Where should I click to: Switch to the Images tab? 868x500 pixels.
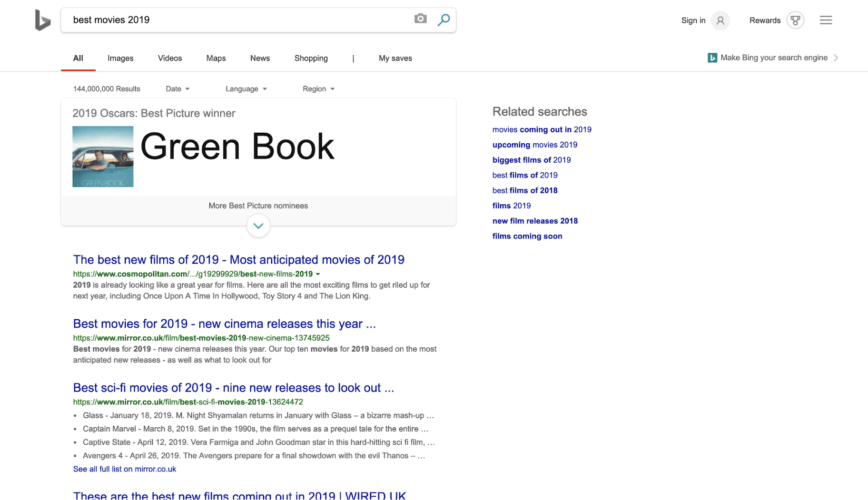(x=120, y=58)
